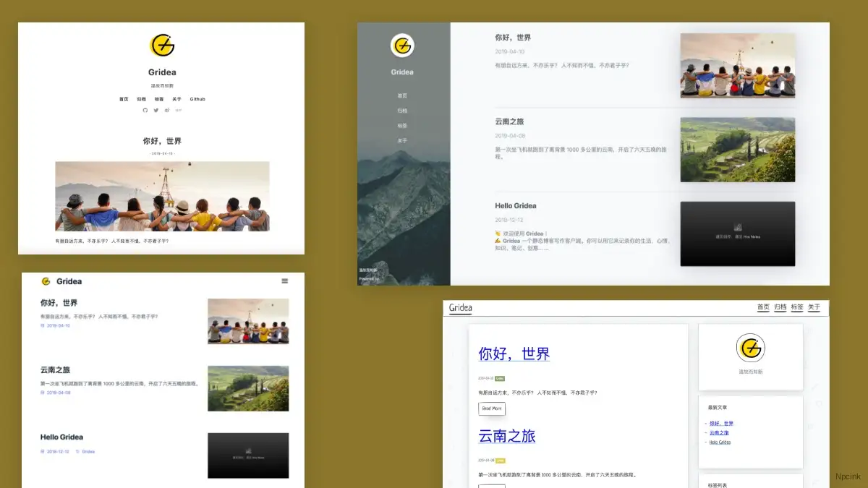The height and width of the screenshot is (488, 868).
Task: Open the 你好，世界 post title link
Action: click(514, 354)
